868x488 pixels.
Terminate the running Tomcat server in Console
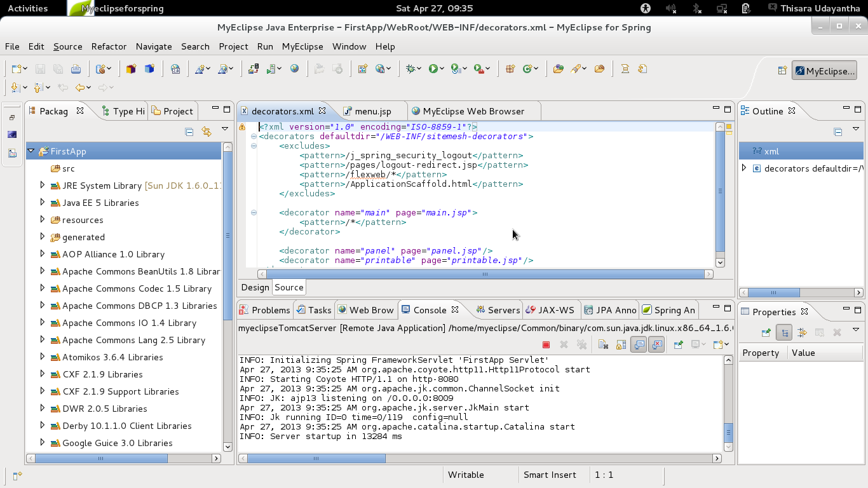click(545, 344)
